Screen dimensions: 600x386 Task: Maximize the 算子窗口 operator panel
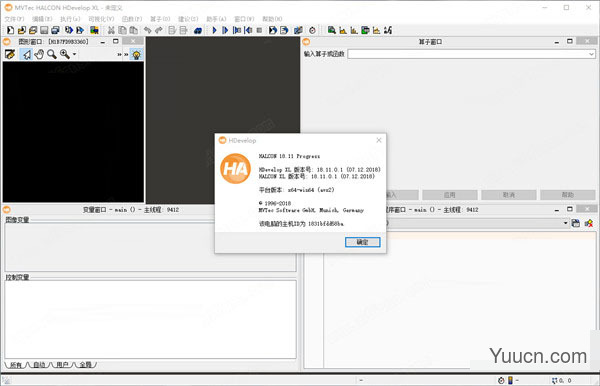[570, 41]
